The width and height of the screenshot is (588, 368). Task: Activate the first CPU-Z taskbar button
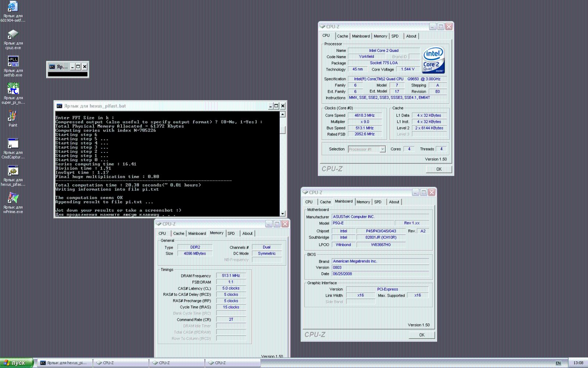[x=121, y=363]
